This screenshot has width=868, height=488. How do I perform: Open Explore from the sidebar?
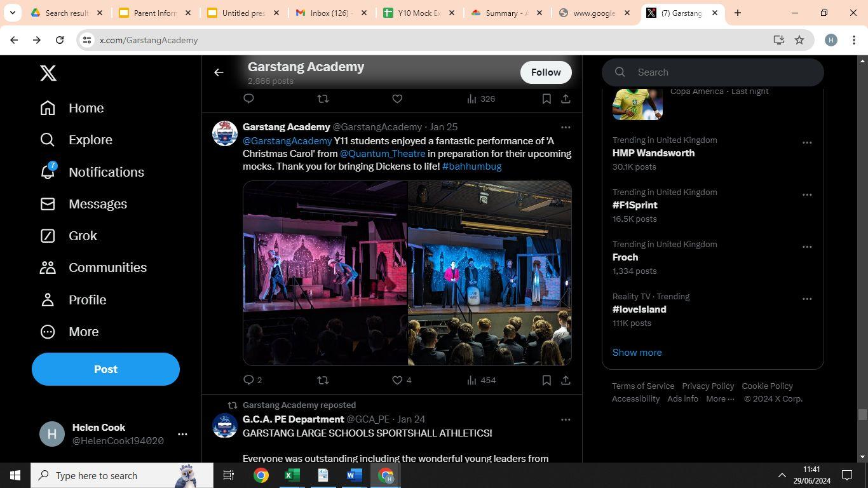click(x=76, y=140)
